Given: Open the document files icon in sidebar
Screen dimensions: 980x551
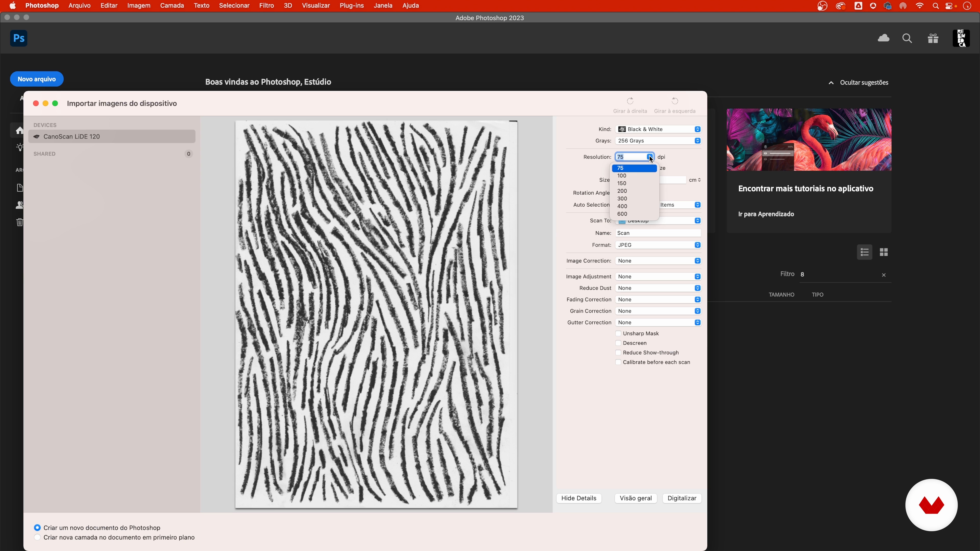Looking at the screenshot, I should 20,187.
